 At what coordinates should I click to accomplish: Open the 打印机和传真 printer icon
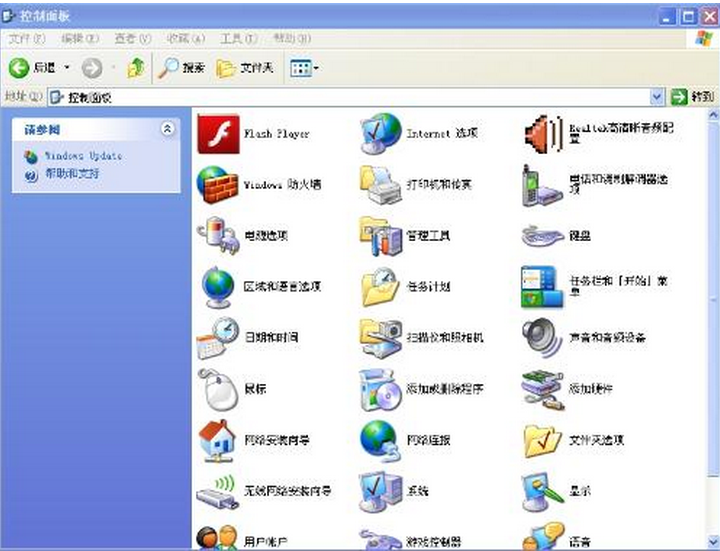pos(380,185)
